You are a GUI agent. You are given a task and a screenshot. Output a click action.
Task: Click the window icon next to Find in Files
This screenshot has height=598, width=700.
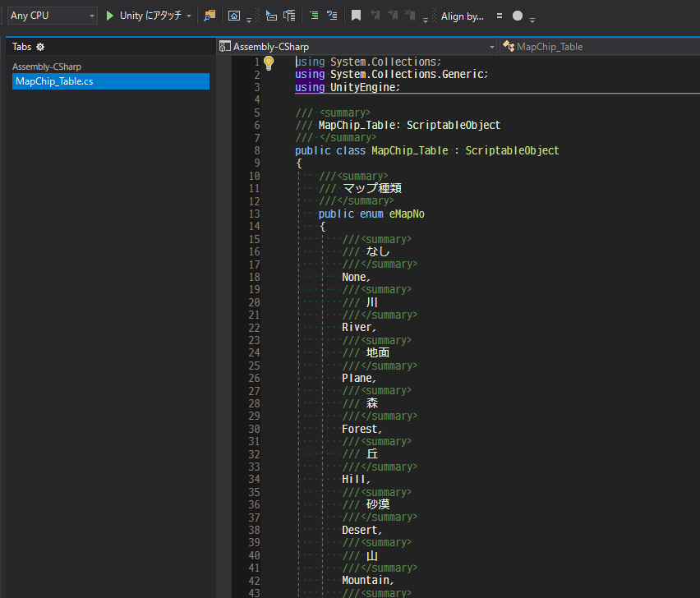233,16
